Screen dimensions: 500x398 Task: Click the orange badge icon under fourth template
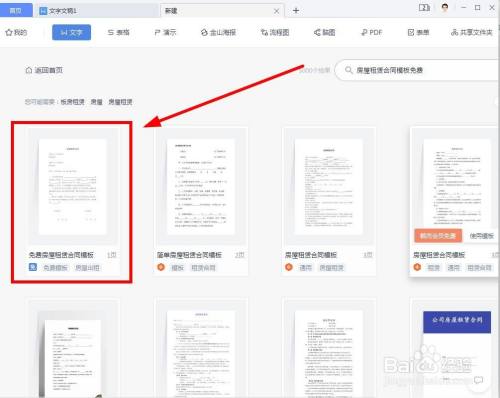417,267
